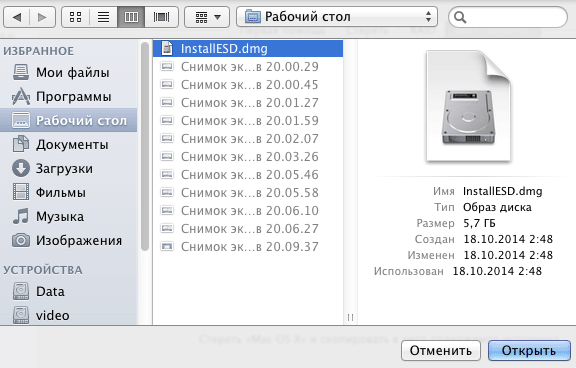
Task: Click the Data hard drive icon
Action: 21,291
